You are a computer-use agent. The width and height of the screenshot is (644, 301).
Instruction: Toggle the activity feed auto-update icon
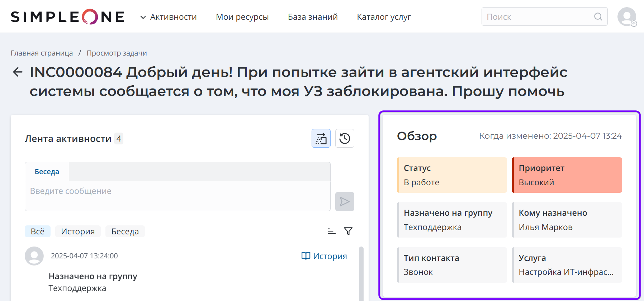tap(321, 138)
